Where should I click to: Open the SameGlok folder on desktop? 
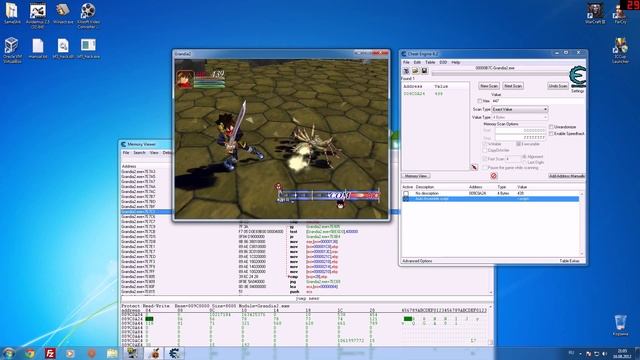[x=12, y=13]
